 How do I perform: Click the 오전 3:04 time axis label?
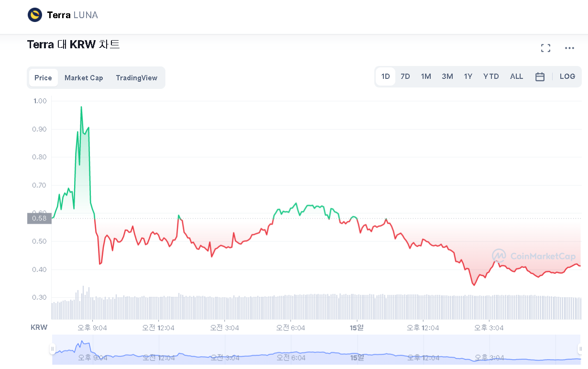(225, 327)
